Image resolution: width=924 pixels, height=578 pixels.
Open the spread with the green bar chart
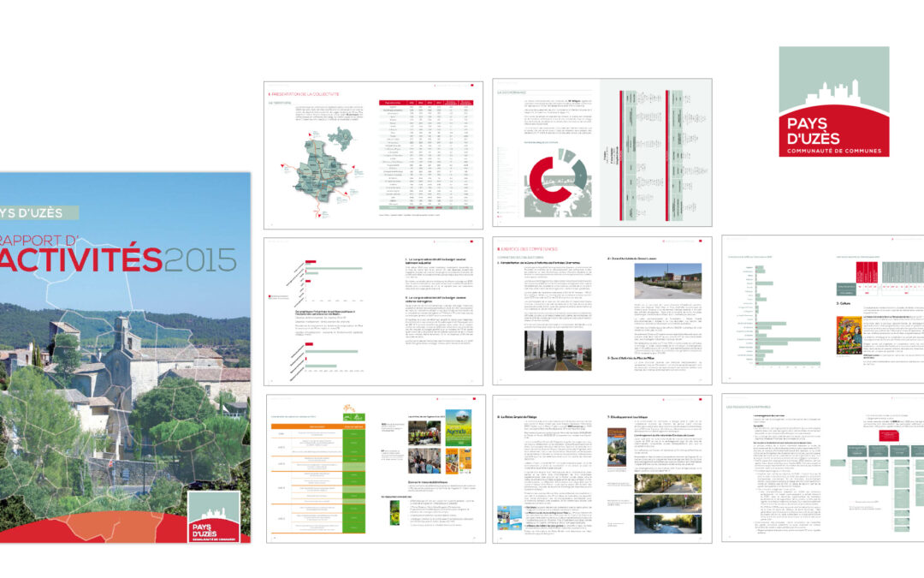[823, 310]
